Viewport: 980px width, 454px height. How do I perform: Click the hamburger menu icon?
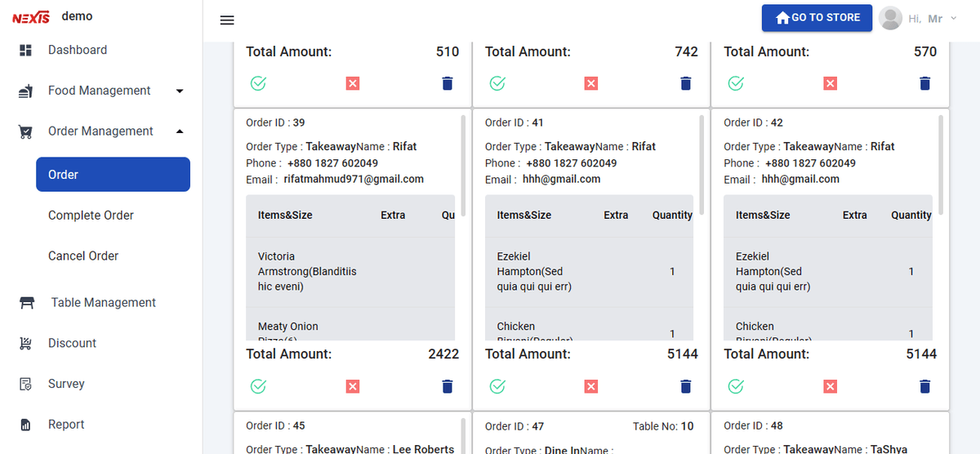tap(227, 20)
